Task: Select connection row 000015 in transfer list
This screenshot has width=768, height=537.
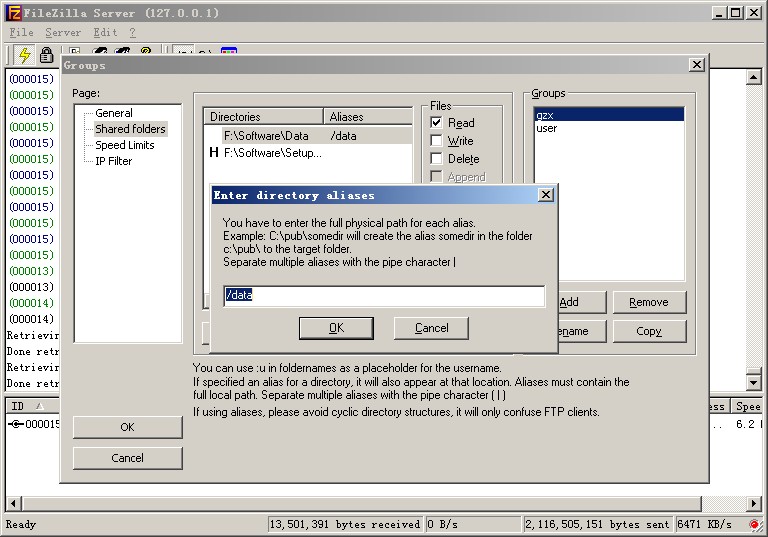Action: 33,424
